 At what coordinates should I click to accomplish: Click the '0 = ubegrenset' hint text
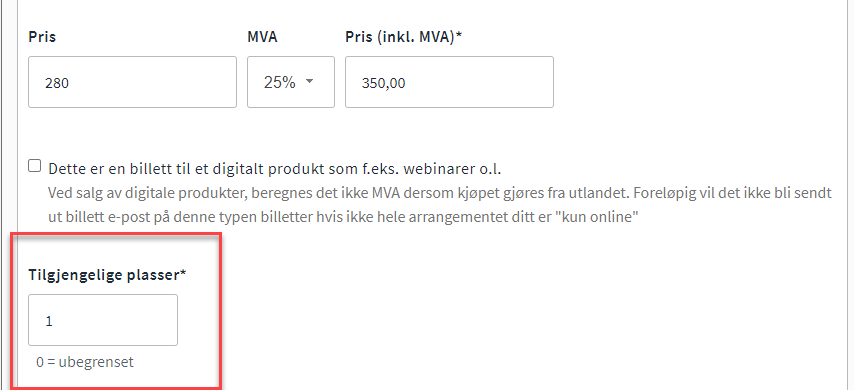[x=85, y=362]
